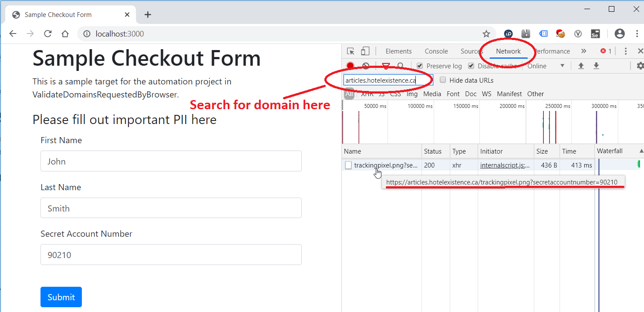Open the Network settings gear
This screenshot has width=644, height=312.
(640, 66)
